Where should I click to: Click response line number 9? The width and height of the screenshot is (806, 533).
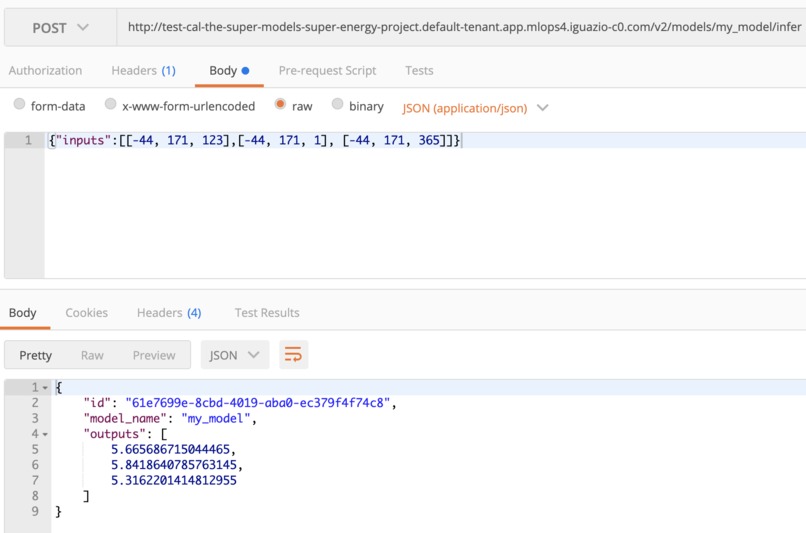point(35,511)
